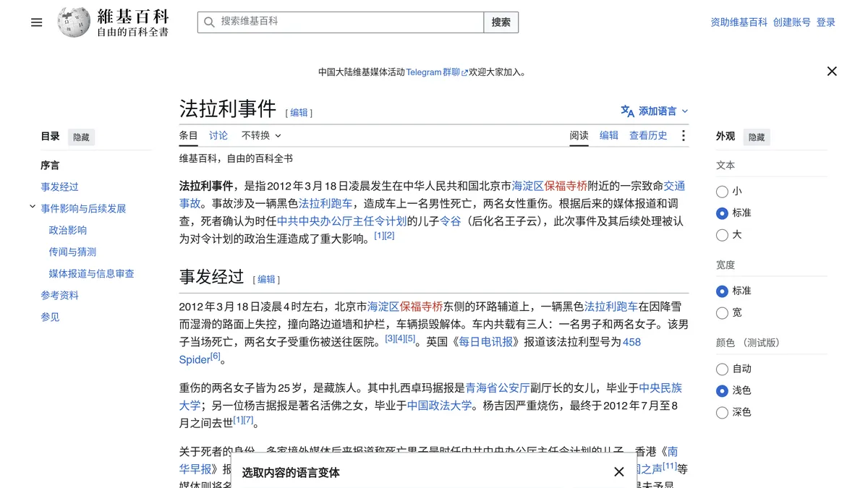Screen dimensions: 868x488
Task: Open the 青海省公安厅 link
Action: pos(498,388)
